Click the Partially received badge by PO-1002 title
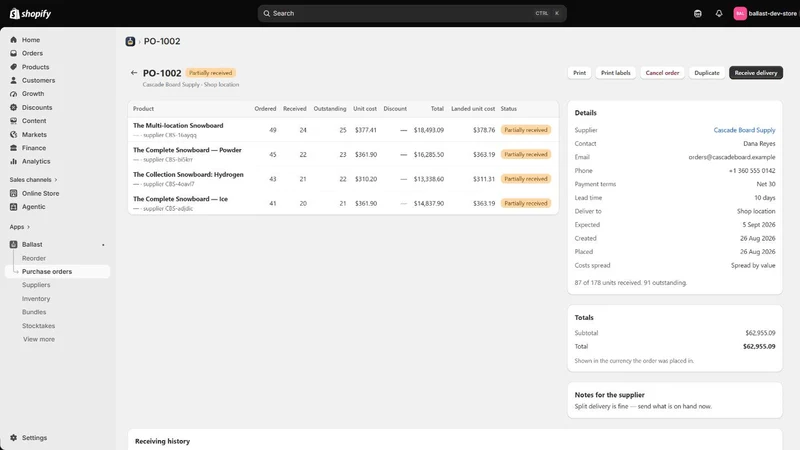 click(210, 73)
